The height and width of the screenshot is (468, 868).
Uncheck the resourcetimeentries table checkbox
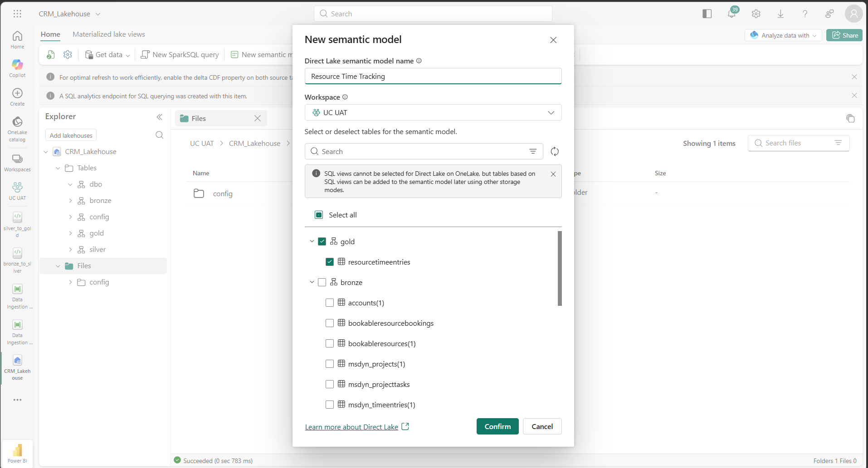click(330, 262)
